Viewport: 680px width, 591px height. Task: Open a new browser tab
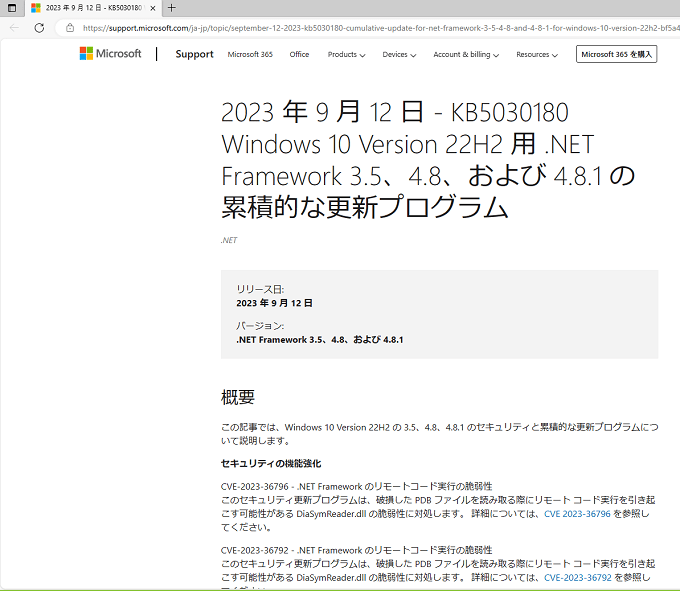point(172,8)
